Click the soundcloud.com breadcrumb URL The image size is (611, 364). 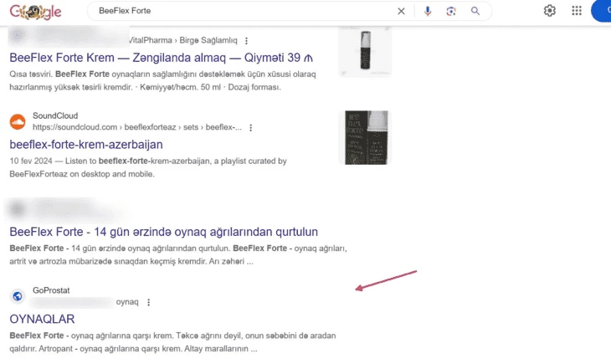pyautogui.click(x=137, y=127)
